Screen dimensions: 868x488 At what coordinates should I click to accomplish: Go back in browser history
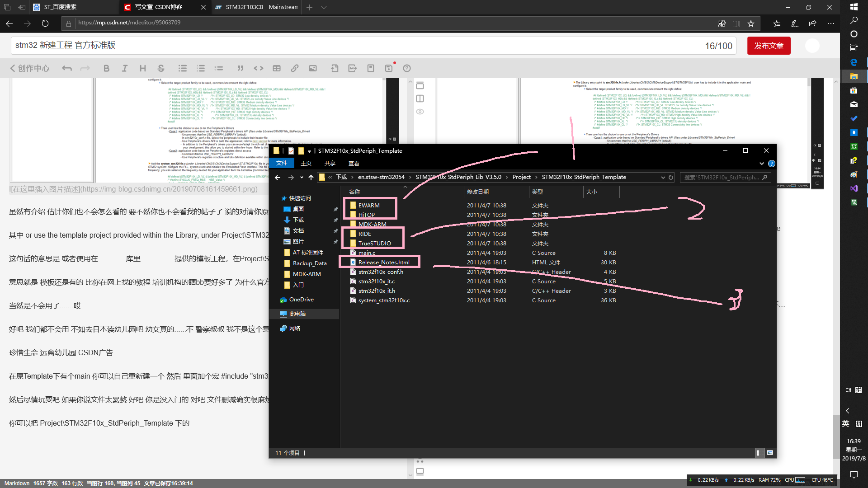[9, 23]
